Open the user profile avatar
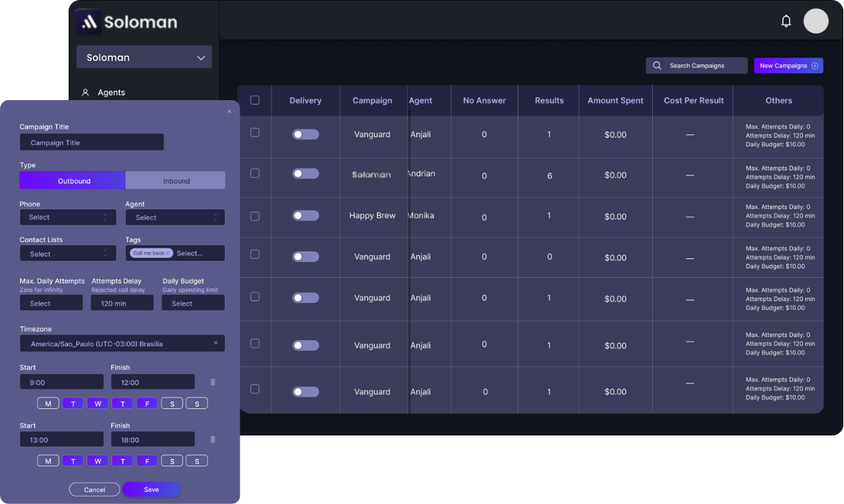The width and height of the screenshot is (844, 504). click(x=815, y=21)
